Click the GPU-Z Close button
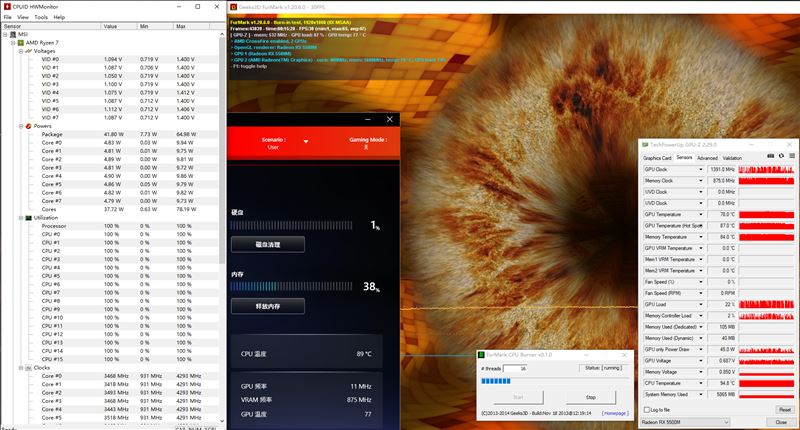Image resolution: width=800 pixels, height=430 pixels. pyautogui.click(x=781, y=422)
